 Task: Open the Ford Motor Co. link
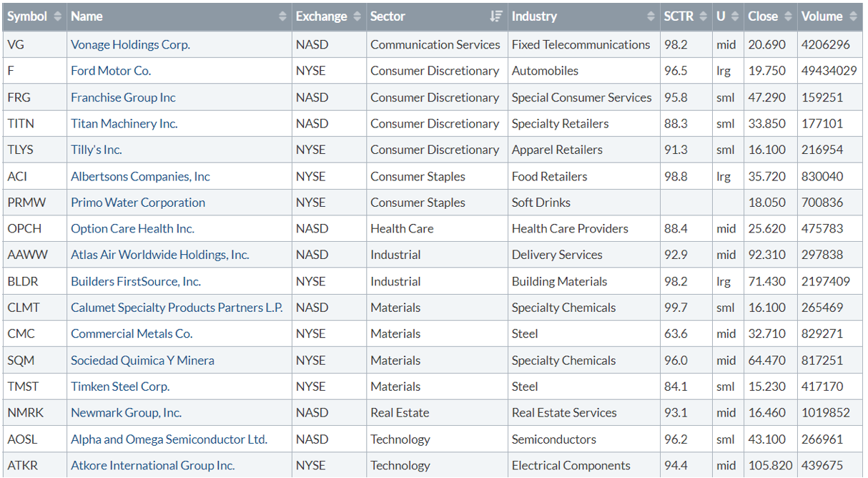tap(111, 71)
